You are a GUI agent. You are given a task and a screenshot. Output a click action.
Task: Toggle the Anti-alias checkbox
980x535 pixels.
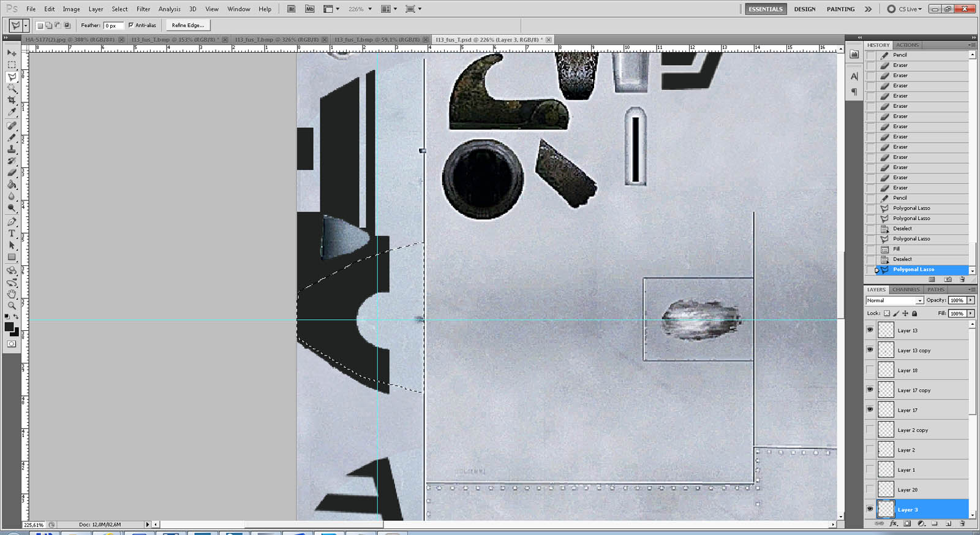point(131,25)
